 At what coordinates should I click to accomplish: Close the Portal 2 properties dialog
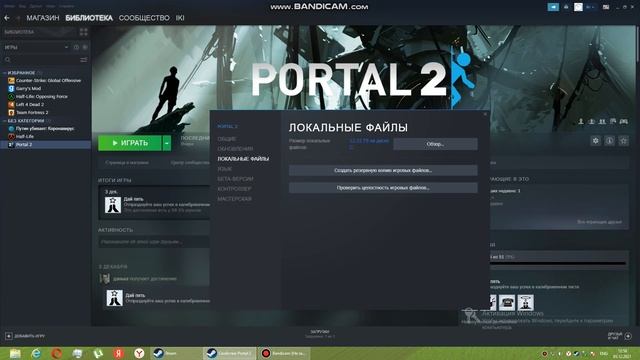pos(485,114)
